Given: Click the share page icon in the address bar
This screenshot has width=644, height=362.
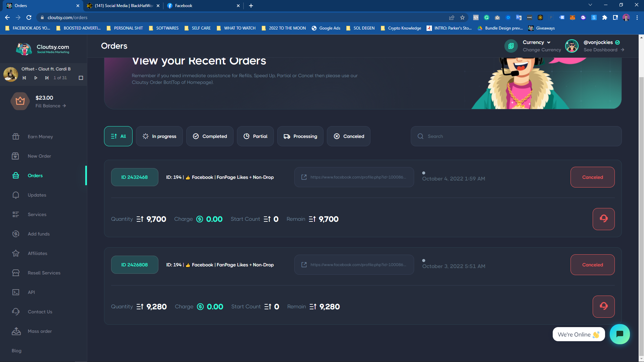Looking at the screenshot, I should (452, 17).
